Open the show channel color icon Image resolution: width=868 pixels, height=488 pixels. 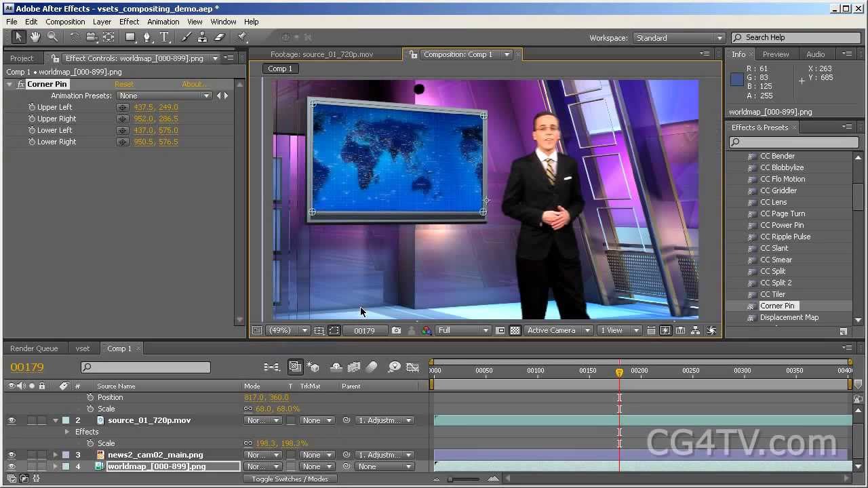pyautogui.click(x=427, y=330)
